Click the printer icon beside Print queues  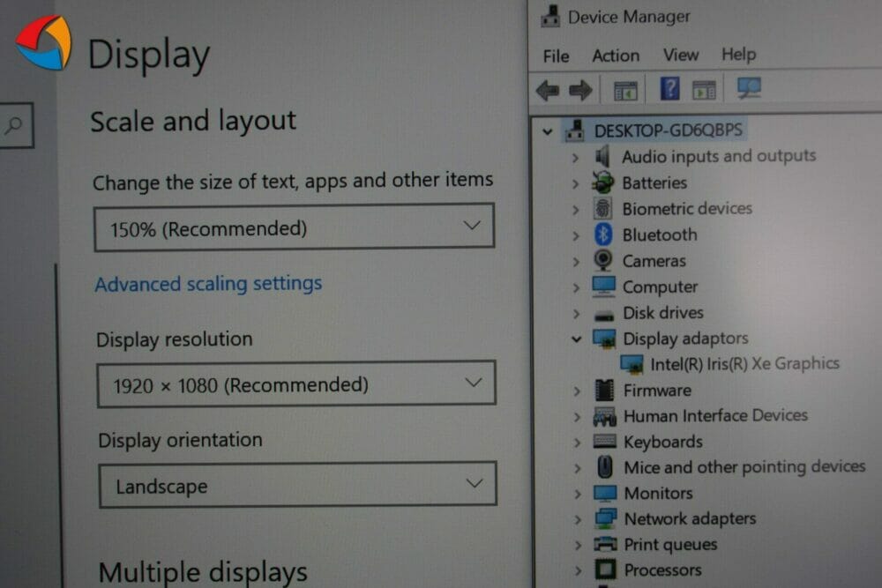coord(605,544)
